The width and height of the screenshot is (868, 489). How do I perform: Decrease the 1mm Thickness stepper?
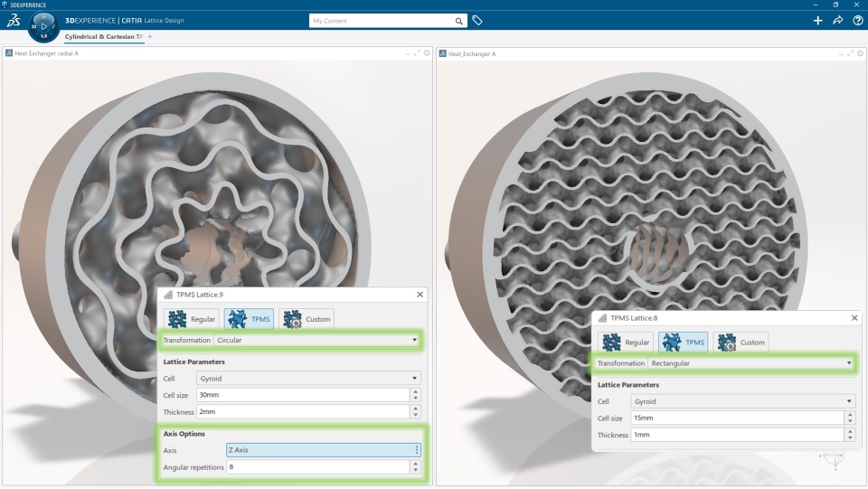tap(850, 438)
